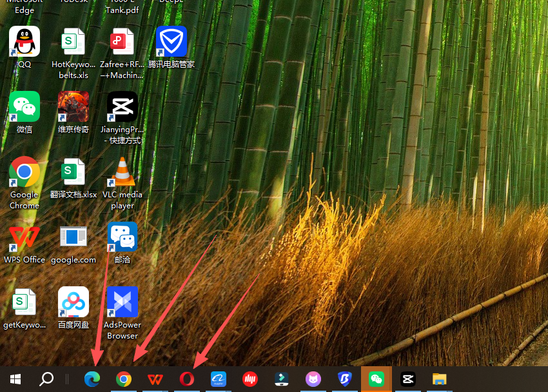
Task: Select the HotKeywords belts.xls file
Action: [73, 43]
